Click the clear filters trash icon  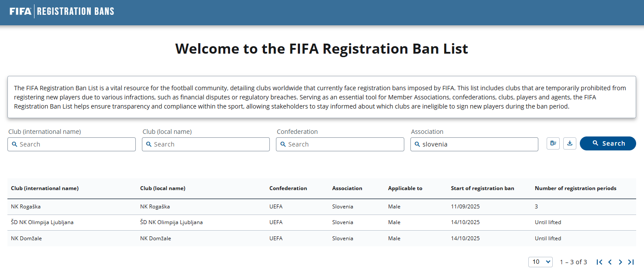click(553, 143)
